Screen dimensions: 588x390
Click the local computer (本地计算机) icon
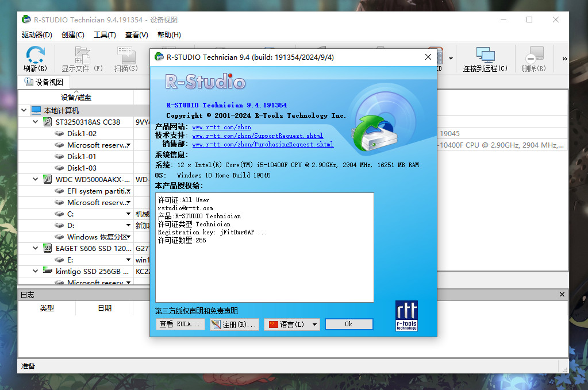(x=36, y=110)
